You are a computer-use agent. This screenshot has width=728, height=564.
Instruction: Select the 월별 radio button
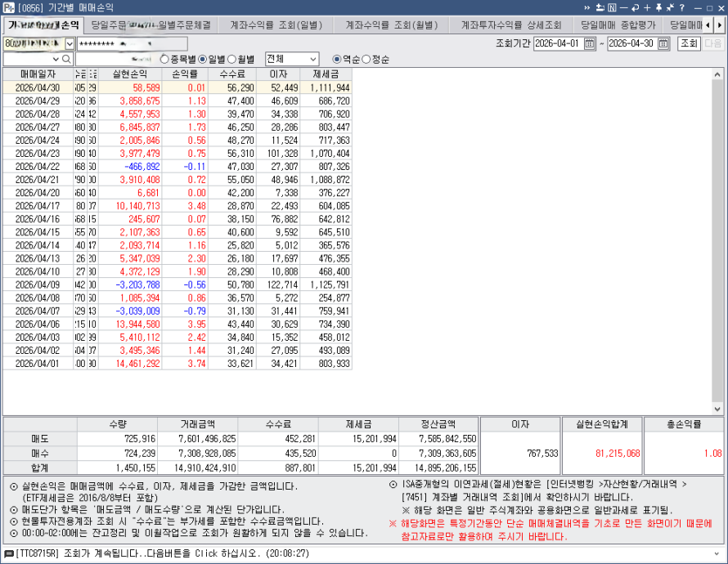(232, 57)
